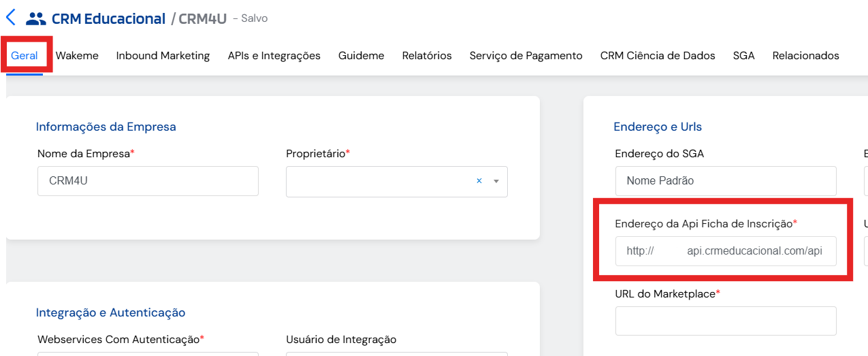Open the Relatórios tab
The width and height of the screenshot is (868, 356).
point(427,56)
